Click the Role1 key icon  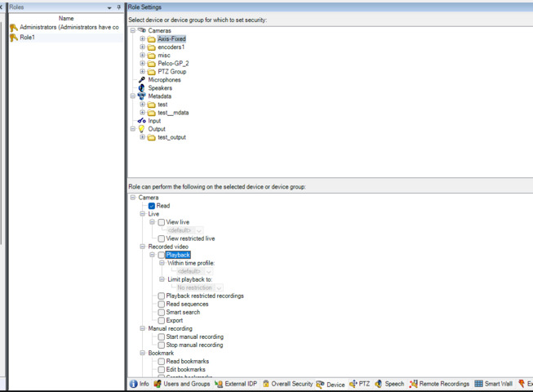tap(14, 38)
